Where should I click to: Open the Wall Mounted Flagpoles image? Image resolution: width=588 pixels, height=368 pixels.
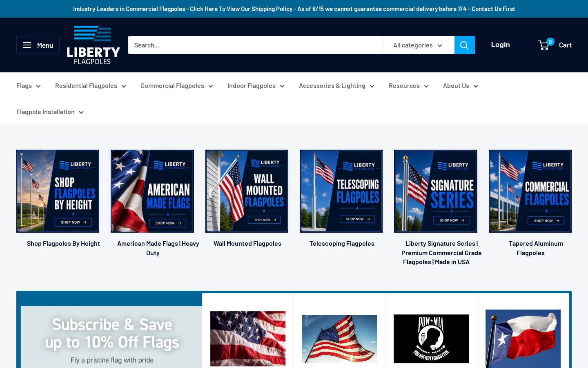pos(247,191)
